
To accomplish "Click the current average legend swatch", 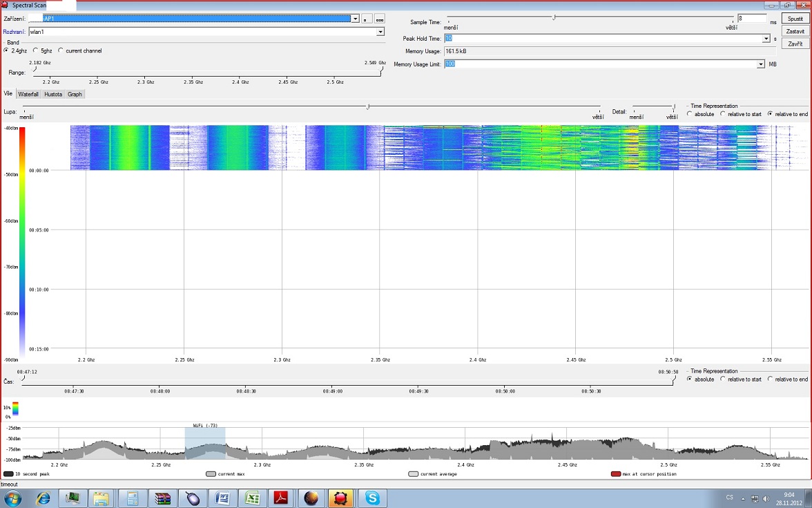I will pyautogui.click(x=413, y=474).
